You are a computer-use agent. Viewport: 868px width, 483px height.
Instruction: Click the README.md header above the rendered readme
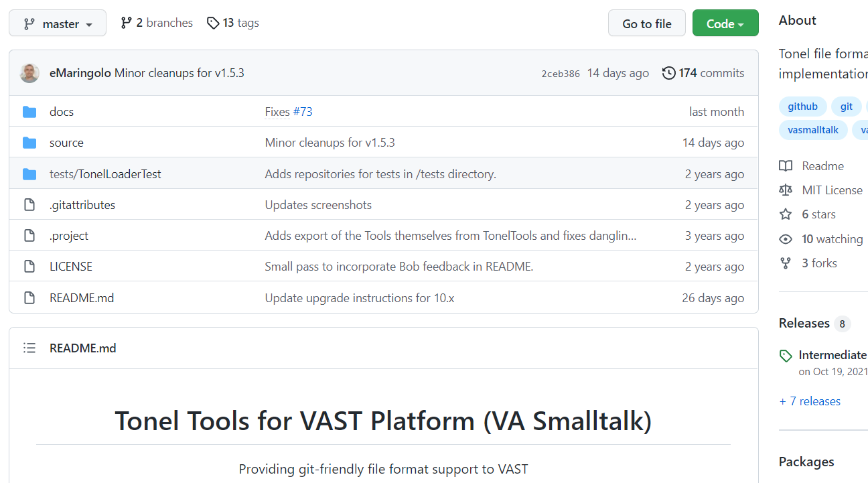tap(83, 348)
